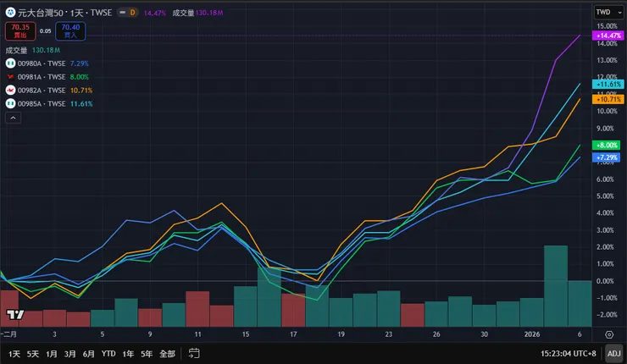Click the +11.61% cyan price label

click(608, 85)
